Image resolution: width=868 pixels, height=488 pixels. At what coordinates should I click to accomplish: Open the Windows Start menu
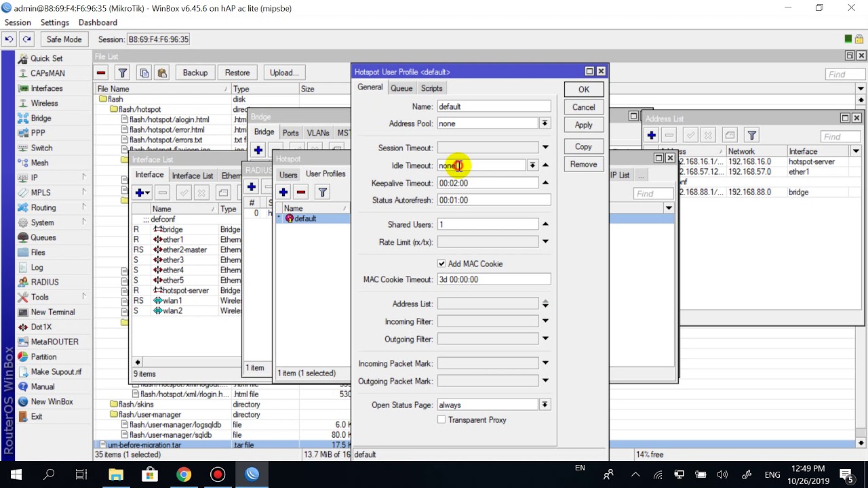16,474
